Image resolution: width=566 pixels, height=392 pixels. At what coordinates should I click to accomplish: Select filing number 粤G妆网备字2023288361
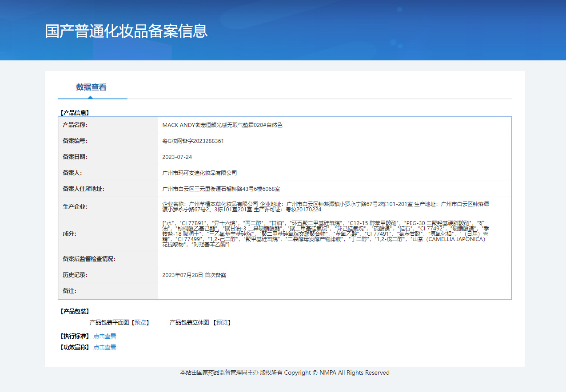pos(193,141)
